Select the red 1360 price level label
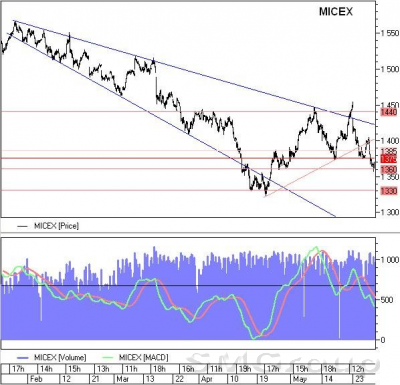The image size is (400, 385). click(389, 169)
